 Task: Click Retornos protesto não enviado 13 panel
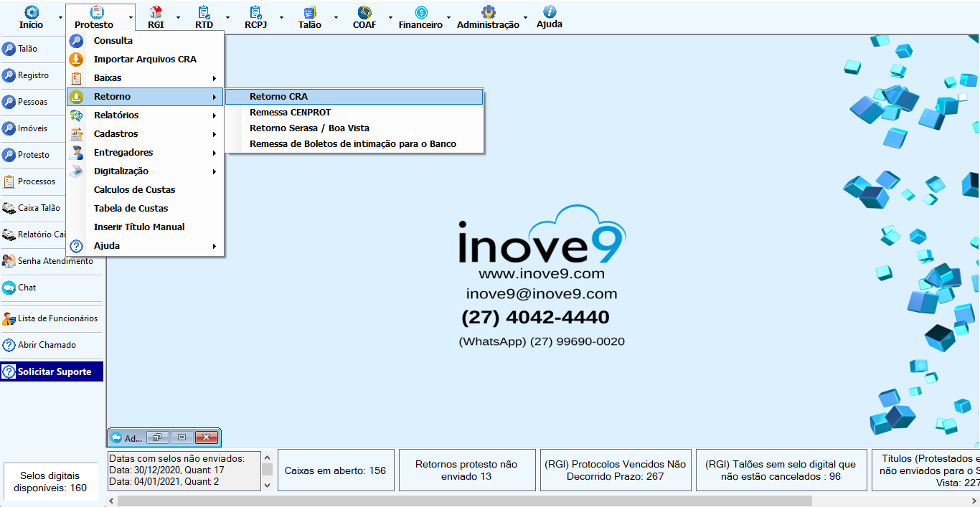tap(467, 470)
